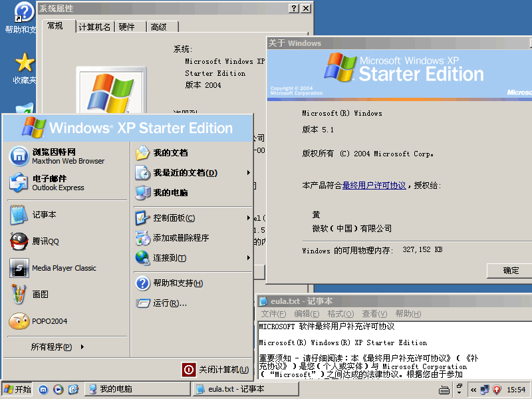This screenshot has height=399, width=532.
Task: Click inside eula.txt text area
Action: (x=394, y=350)
